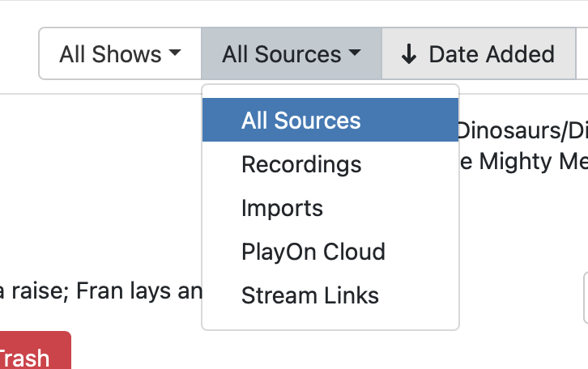
Task: Click the Date Added label text
Action: click(492, 54)
